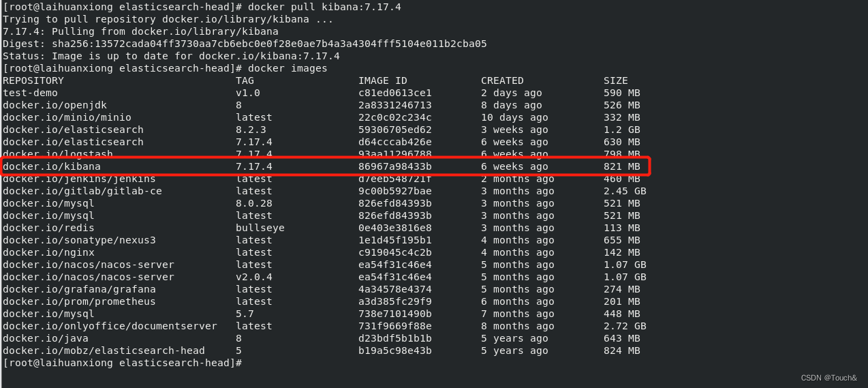Click the 'docker pull kibana:7.17.4' command text
The image size is (868, 388).
(x=324, y=7)
